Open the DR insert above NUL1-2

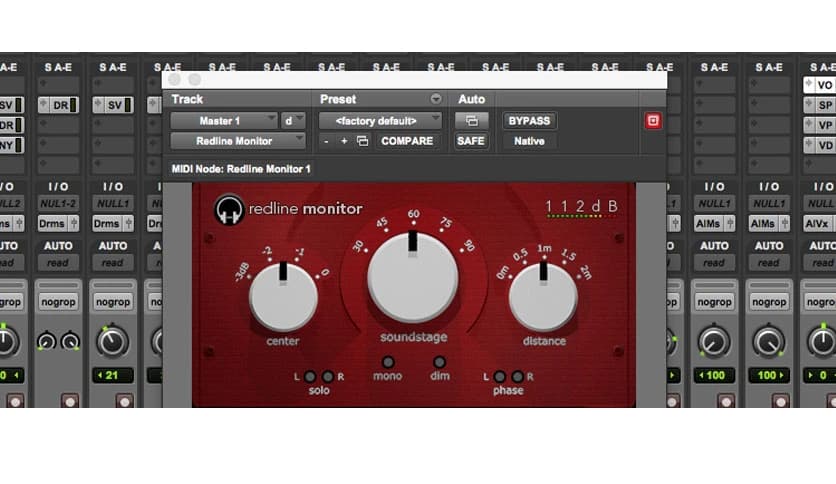64,105
